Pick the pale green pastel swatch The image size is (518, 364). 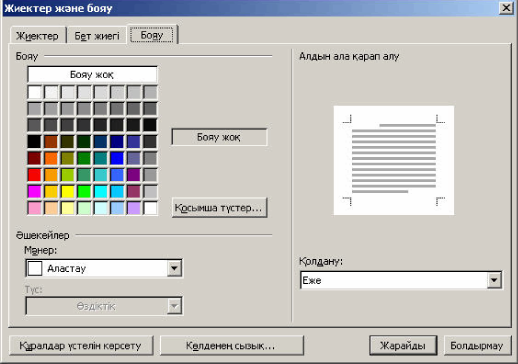(x=84, y=208)
